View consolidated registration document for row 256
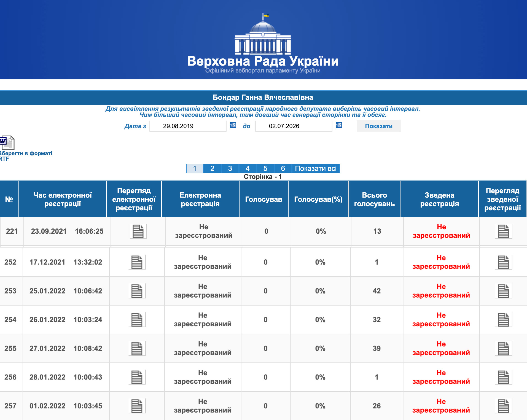527x420 pixels. (504, 377)
